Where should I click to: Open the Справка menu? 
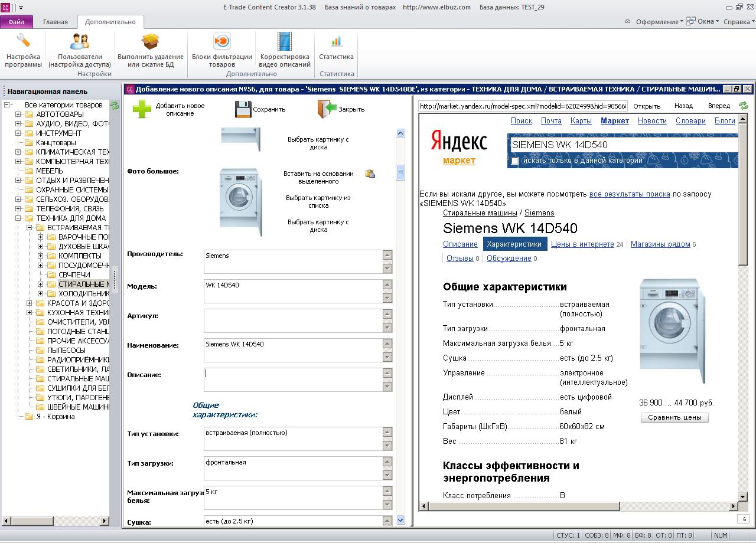coord(739,22)
